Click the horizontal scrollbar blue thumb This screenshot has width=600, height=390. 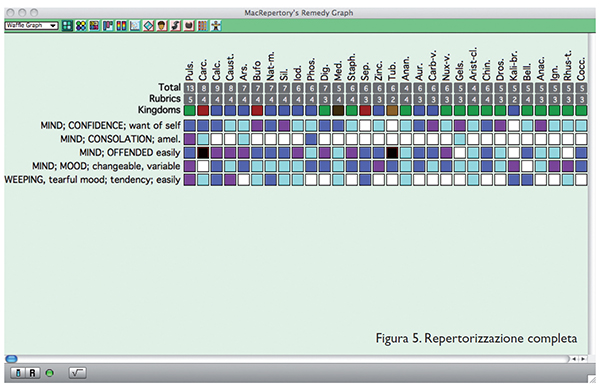click(x=11, y=359)
